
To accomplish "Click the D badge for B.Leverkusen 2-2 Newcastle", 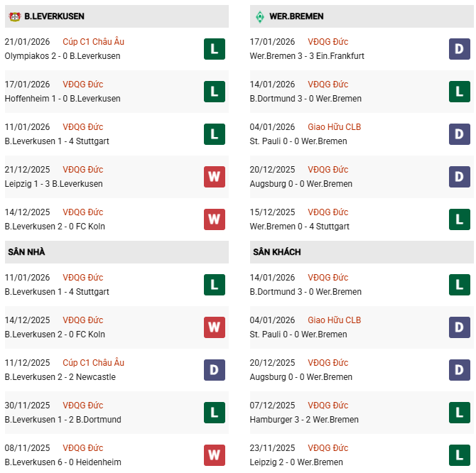I will coord(214,369).
